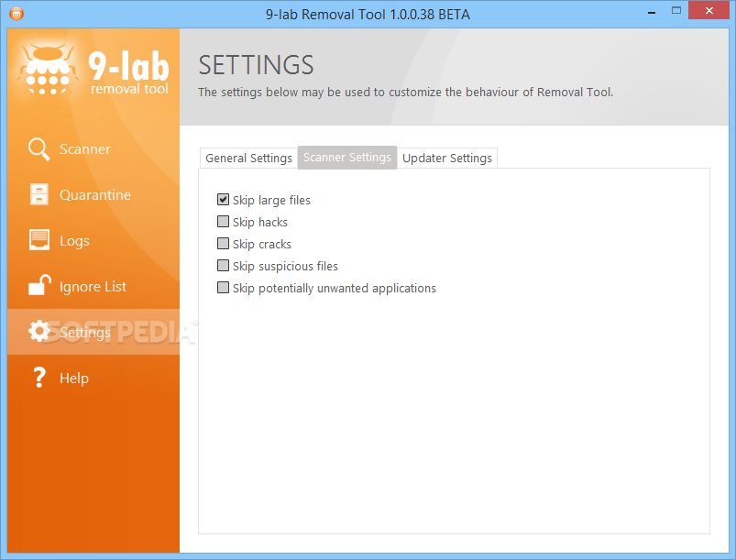This screenshot has height=560, width=736.
Task: Click the Quarantine cabinet icon
Action: [39, 194]
